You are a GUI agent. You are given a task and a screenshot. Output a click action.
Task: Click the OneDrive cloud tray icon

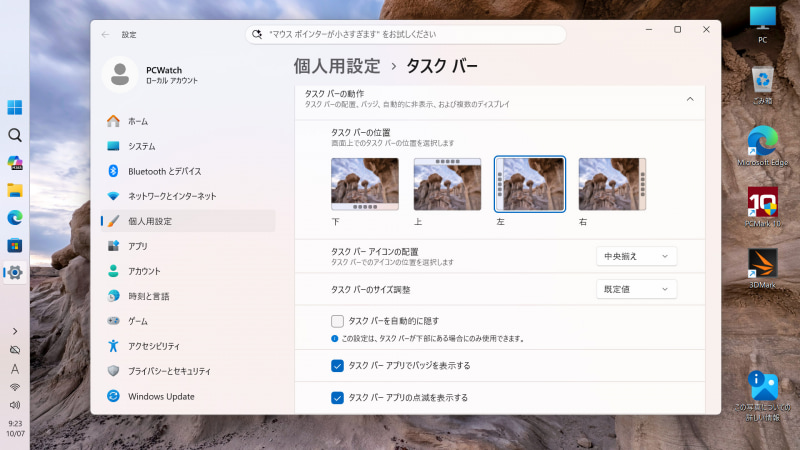15,350
